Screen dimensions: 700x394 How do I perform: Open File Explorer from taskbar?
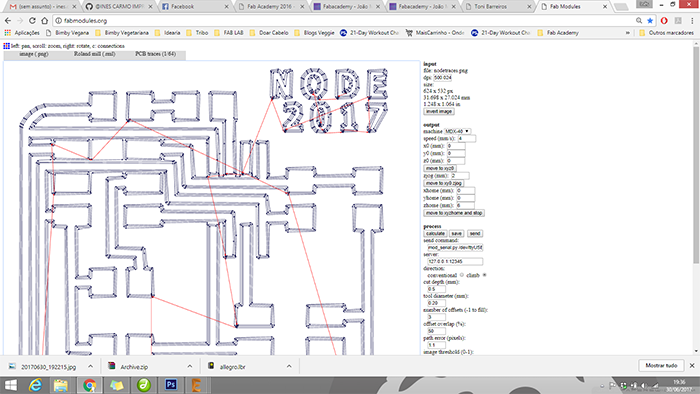(61, 385)
